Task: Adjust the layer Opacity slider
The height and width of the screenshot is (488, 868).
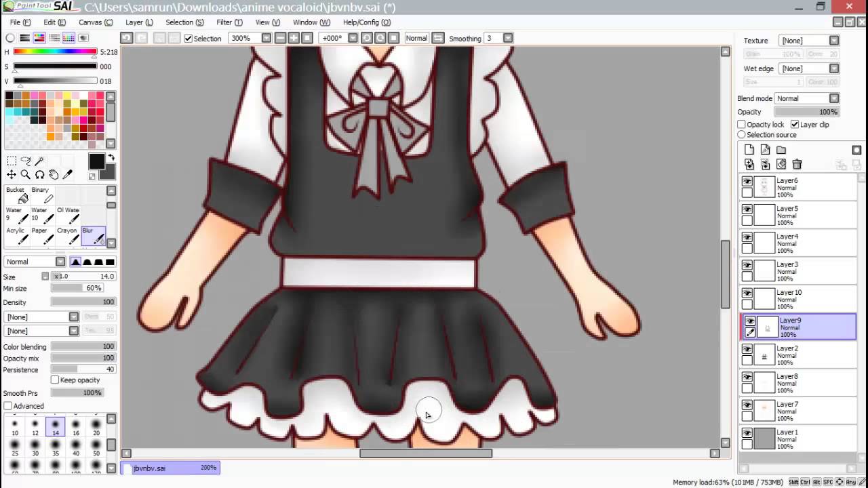Action: tap(806, 112)
